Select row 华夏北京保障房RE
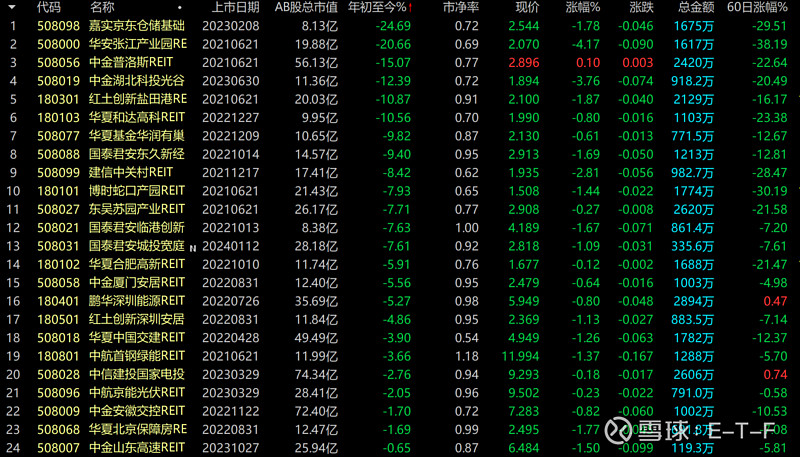800x457 pixels. click(x=400, y=429)
